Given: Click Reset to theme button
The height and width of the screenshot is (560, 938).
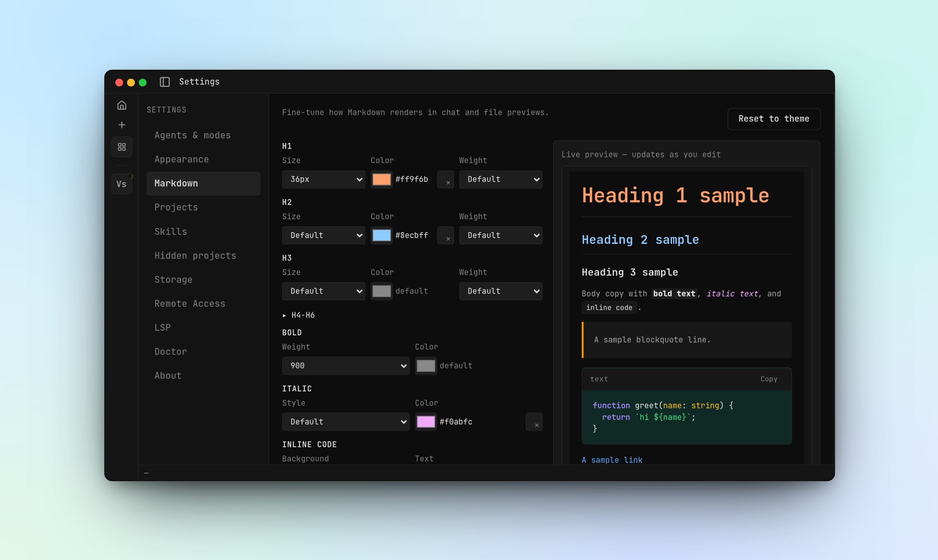Looking at the screenshot, I should 774,119.
